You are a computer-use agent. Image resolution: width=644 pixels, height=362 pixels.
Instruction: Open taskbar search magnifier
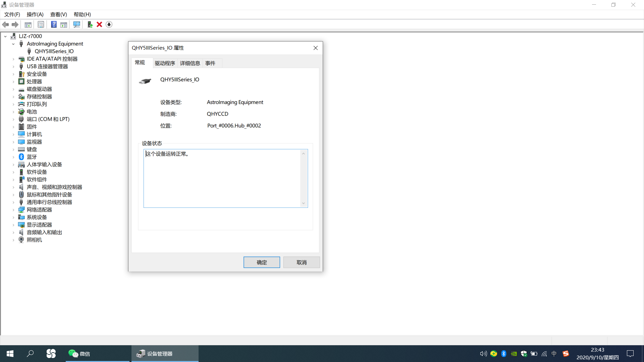[30, 354]
